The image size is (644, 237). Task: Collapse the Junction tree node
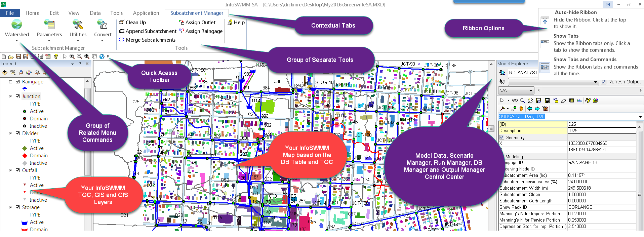10,96
